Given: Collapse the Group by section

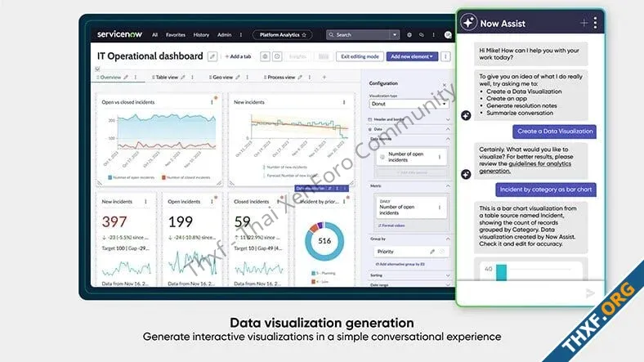Looking at the screenshot, I should click(448, 239).
